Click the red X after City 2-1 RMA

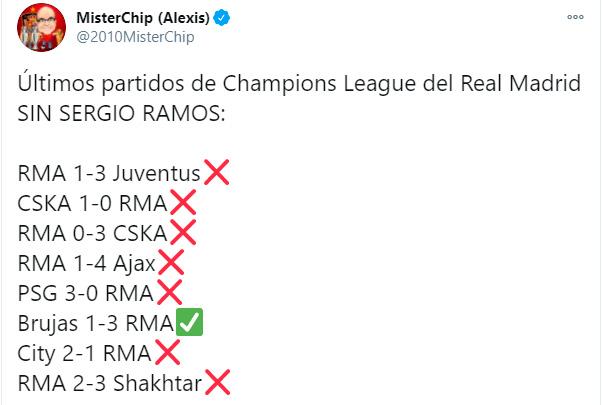(165, 354)
